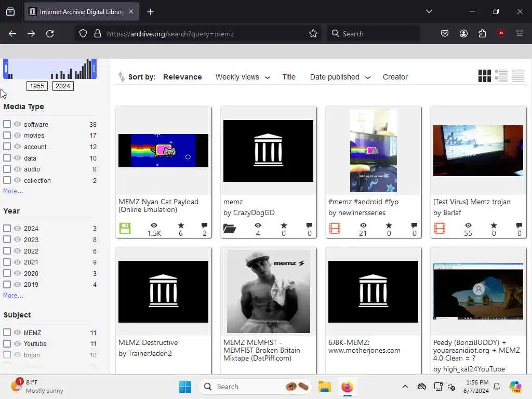Click software floppy icon on Nyan Cat card
Viewport: 532px width, 399px height.
click(125, 229)
